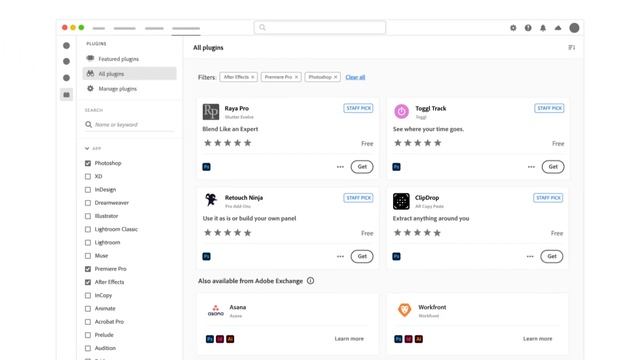Open the cloud sync status icon
This screenshot has width=640, height=360.
coord(558,28)
